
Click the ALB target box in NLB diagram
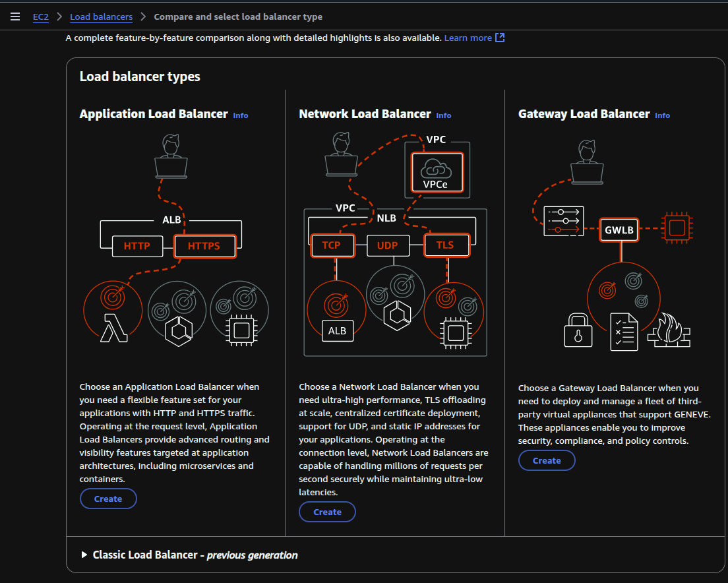[x=338, y=331]
